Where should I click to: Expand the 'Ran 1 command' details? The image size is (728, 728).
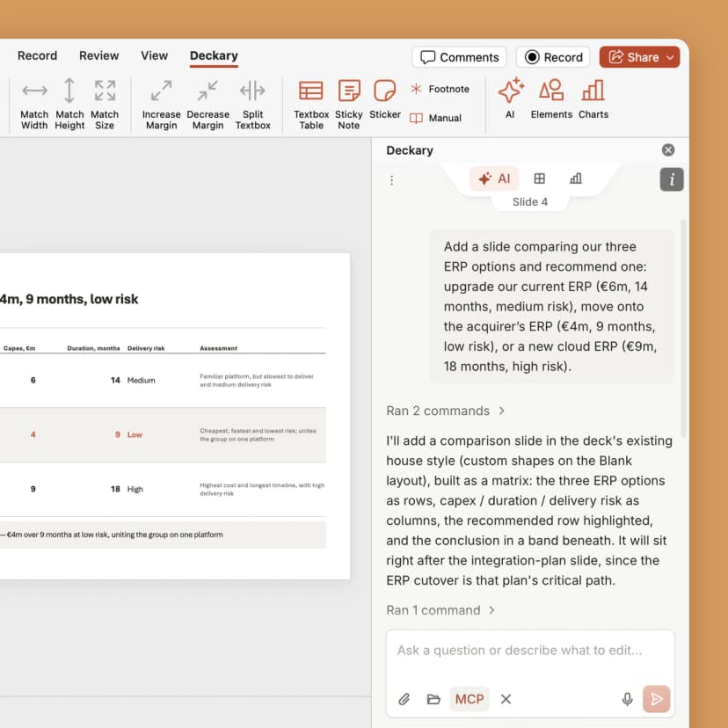[x=440, y=610]
